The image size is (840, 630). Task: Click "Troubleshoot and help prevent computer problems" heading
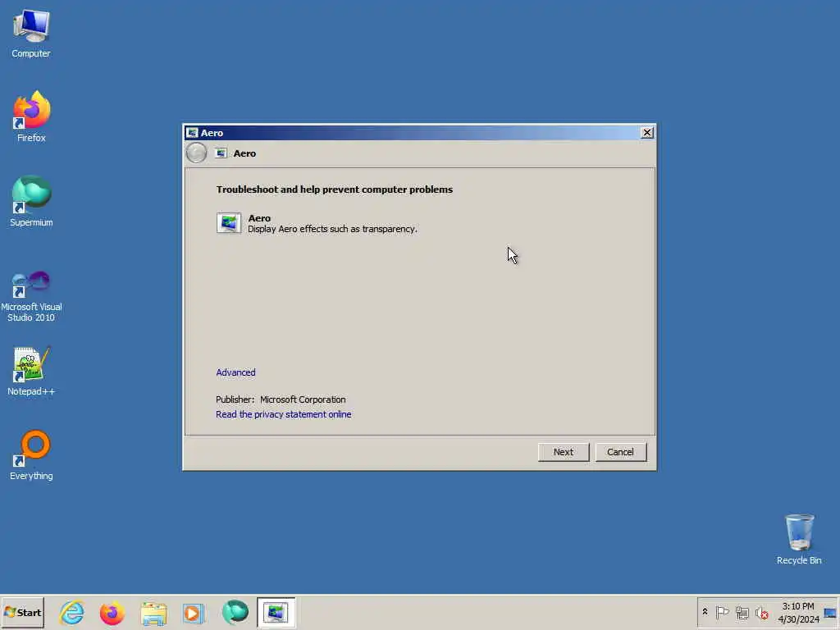coord(335,189)
